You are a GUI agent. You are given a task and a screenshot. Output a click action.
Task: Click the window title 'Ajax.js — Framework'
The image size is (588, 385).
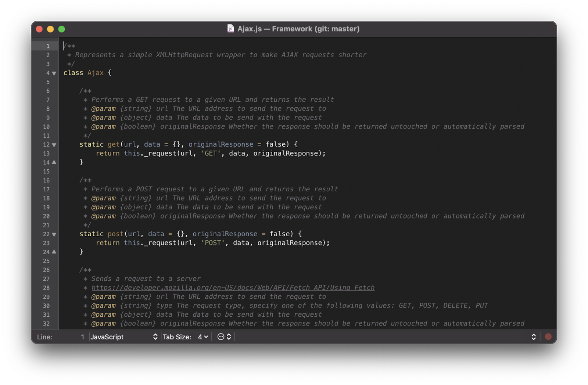298,29
